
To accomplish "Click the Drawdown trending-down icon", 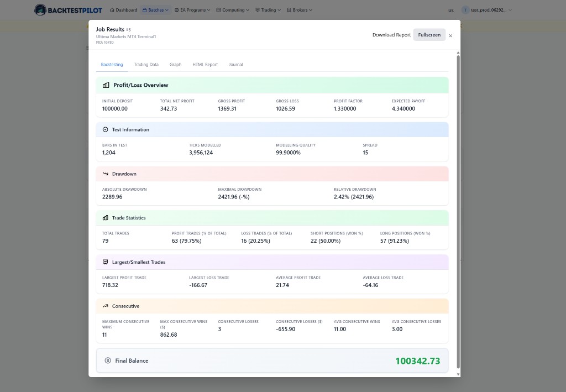I will click(106, 174).
